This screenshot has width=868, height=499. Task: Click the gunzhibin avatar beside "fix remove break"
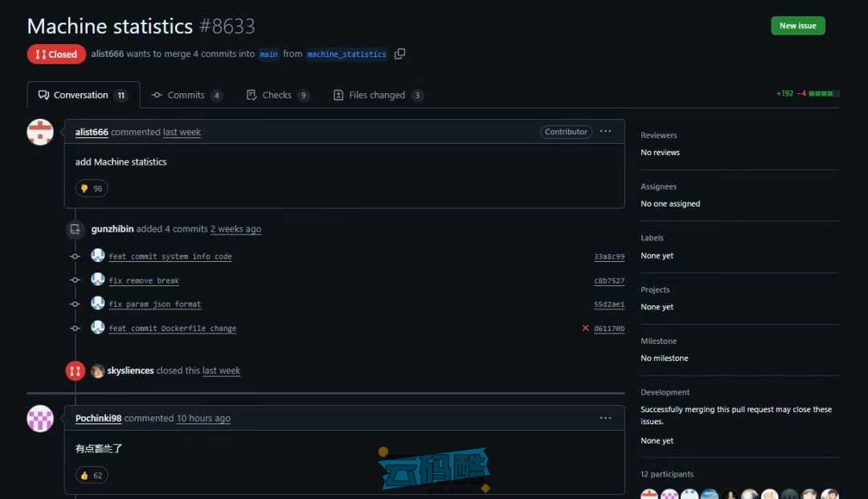[97, 280]
